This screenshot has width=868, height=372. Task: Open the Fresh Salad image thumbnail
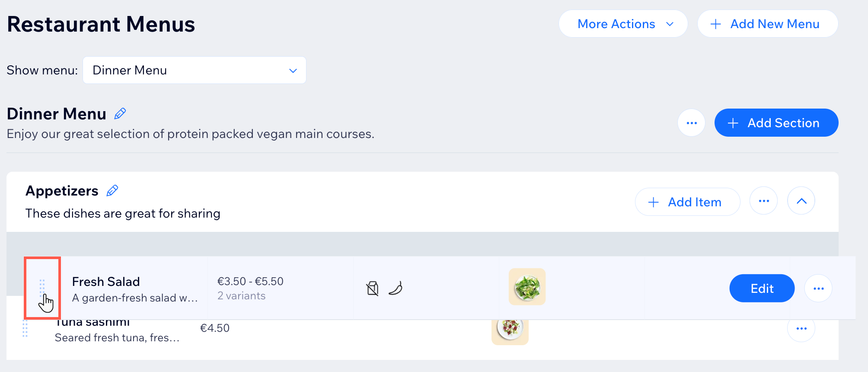coord(527,287)
